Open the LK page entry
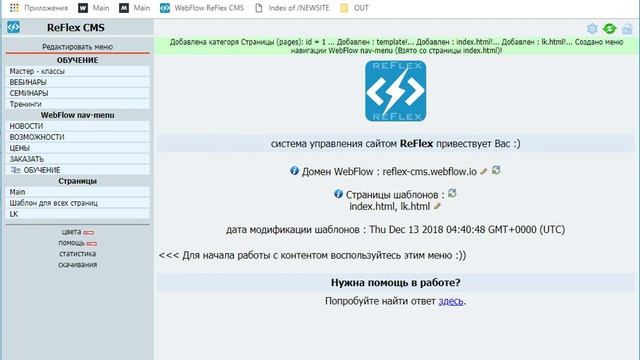 pos(78,214)
